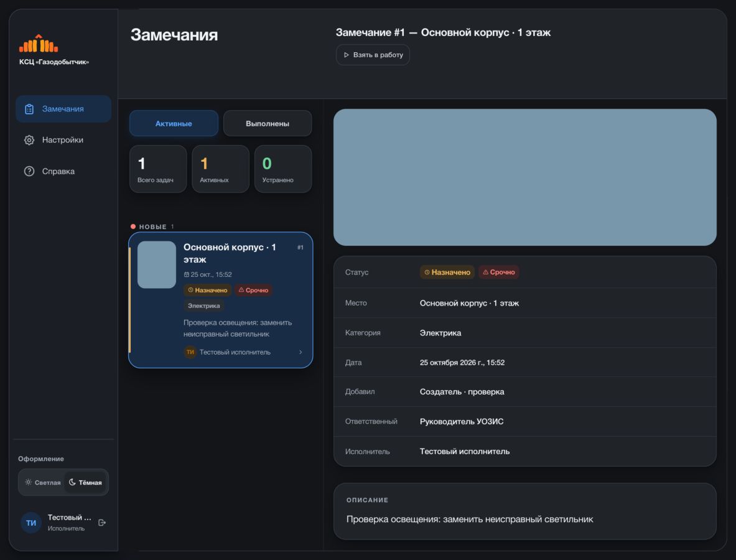Open the large remark photo preview

[524, 177]
